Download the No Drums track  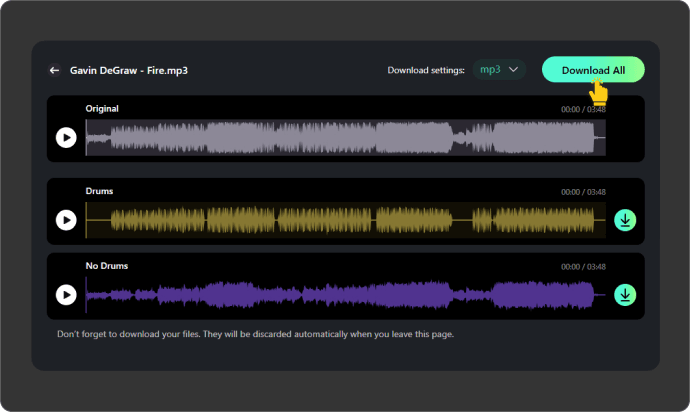coord(625,294)
